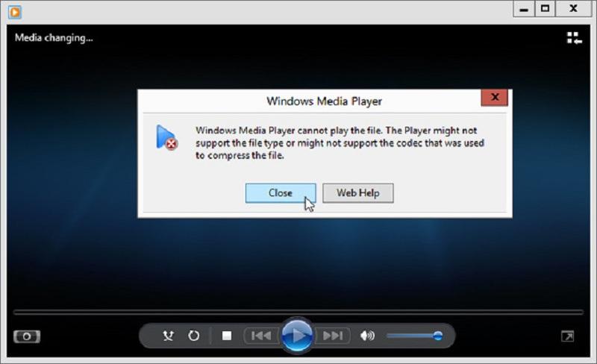Image resolution: width=597 pixels, height=364 pixels.
Task: Enter full screen view mode
Action: click(x=568, y=336)
